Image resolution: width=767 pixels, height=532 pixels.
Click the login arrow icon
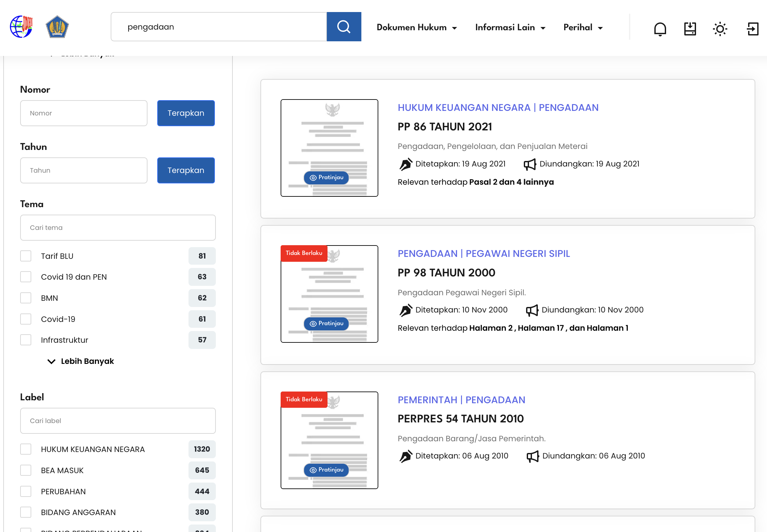coord(752,29)
